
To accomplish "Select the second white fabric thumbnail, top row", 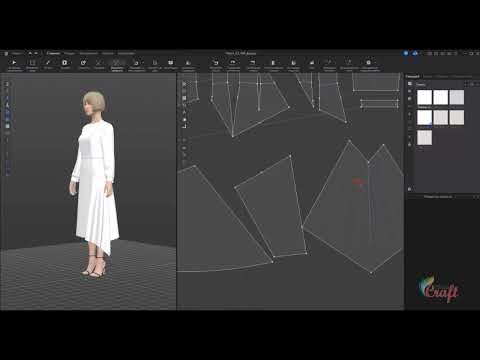I will [x=440, y=97].
